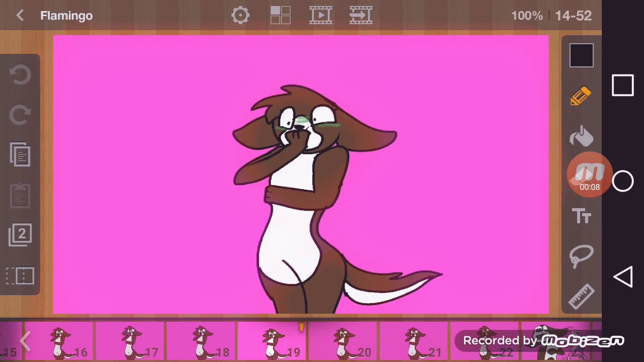644x362 pixels.
Task: Select the ruler tool
Action: point(581,296)
